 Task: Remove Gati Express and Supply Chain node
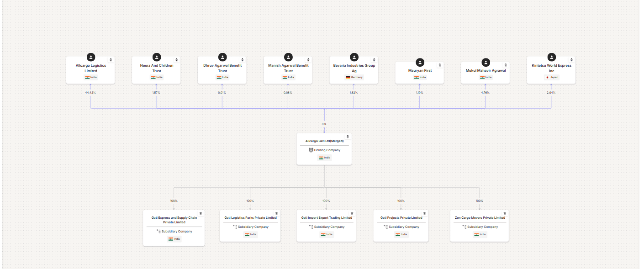[x=201, y=213]
